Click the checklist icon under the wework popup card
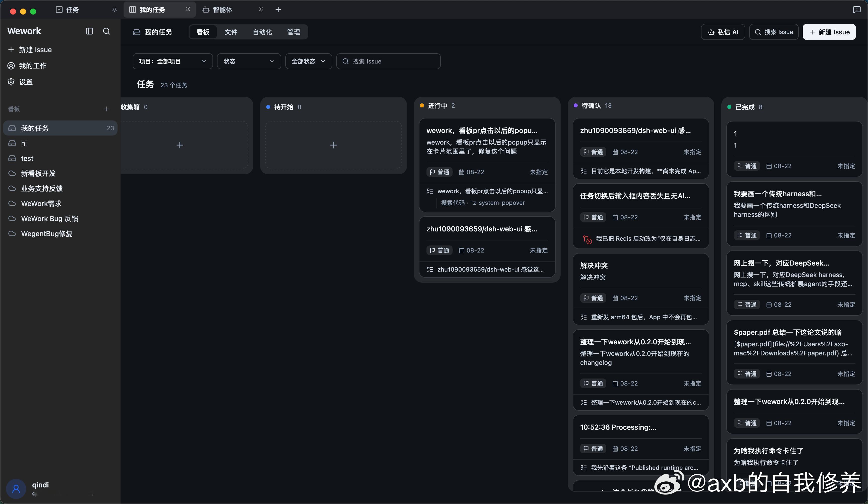The image size is (868, 504). [x=429, y=191]
